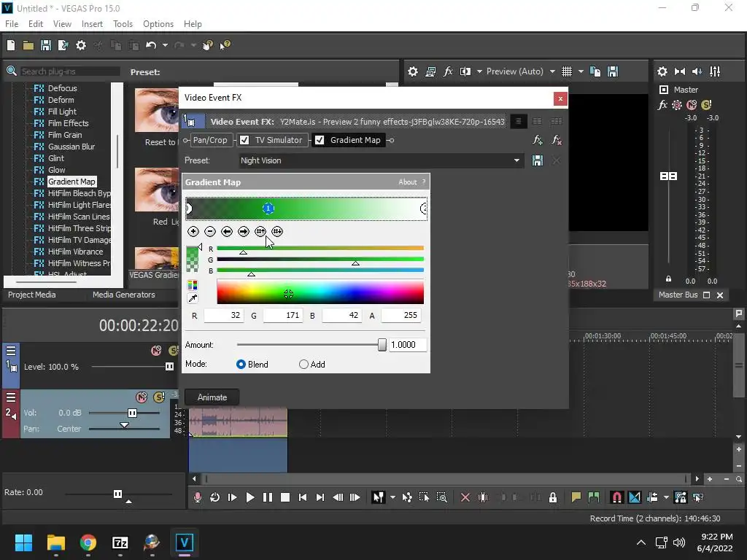Viewport: 747px width, 560px height.
Task: Uncheck the Gradient Map effect
Action: 320,140
